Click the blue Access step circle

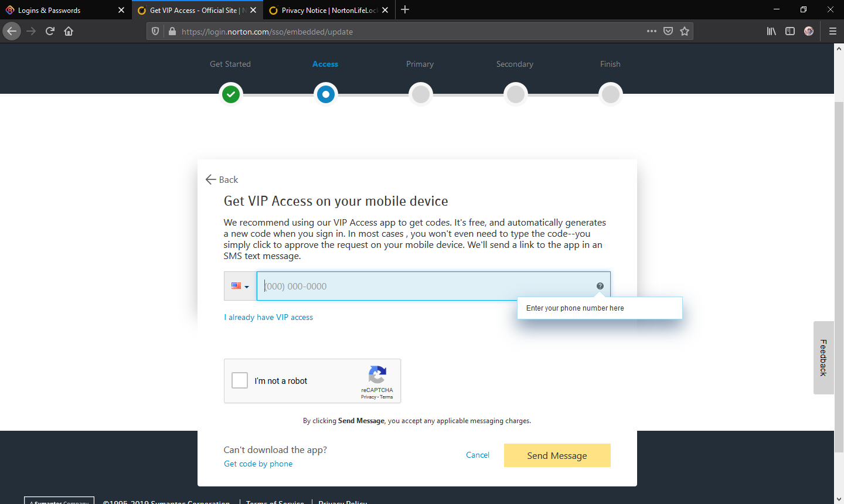(x=326, y=94)
